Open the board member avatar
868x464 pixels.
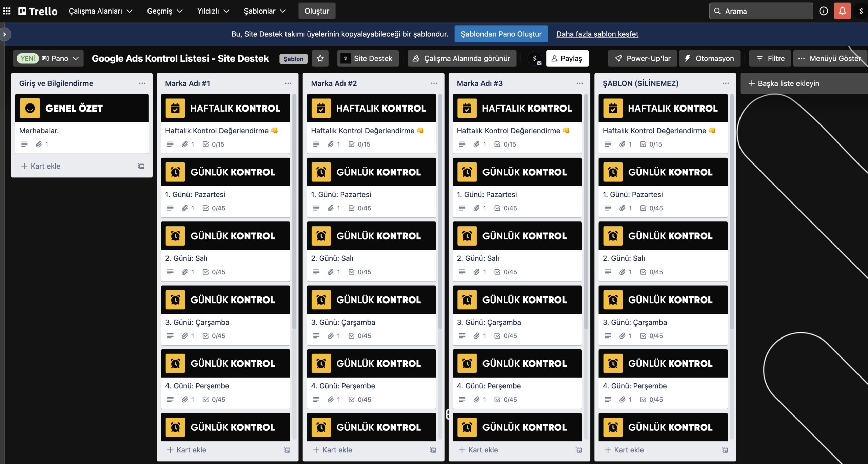(535, 58)
